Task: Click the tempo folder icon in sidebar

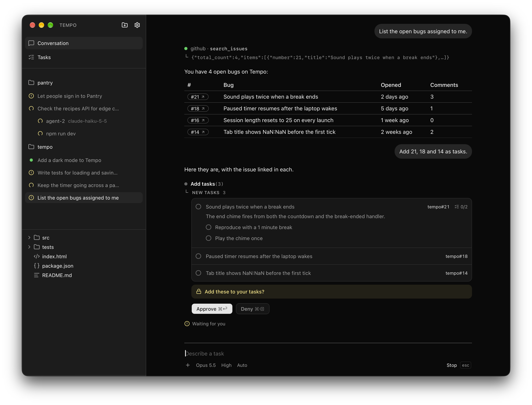Action: coord(31,147)
